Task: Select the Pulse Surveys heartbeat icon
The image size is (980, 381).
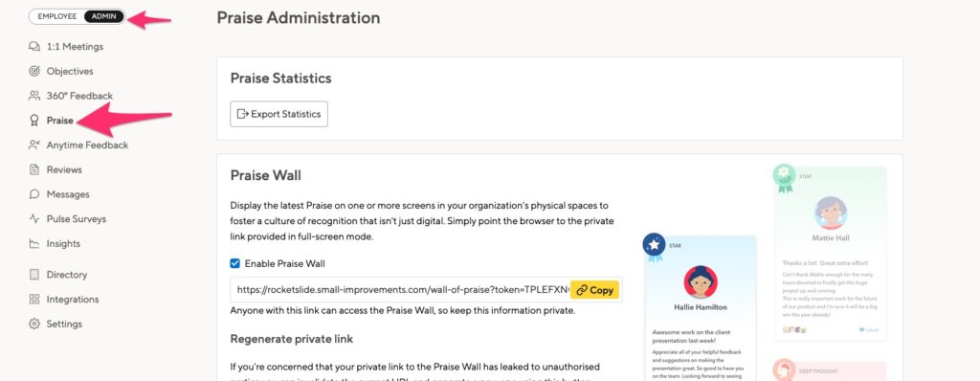Action: [x=34, y=219]
